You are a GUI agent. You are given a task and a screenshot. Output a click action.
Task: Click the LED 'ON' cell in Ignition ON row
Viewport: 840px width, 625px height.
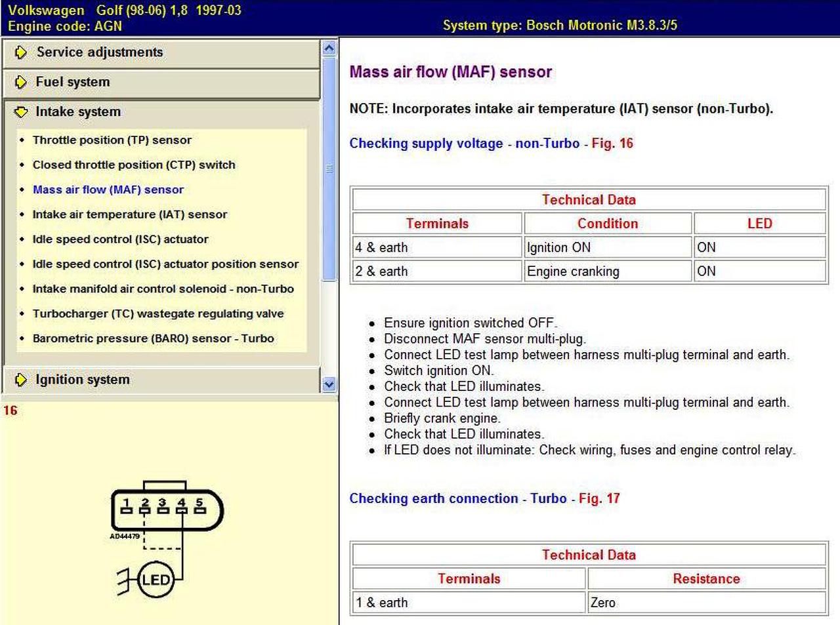pyautogui.click(x=760, y=248)
